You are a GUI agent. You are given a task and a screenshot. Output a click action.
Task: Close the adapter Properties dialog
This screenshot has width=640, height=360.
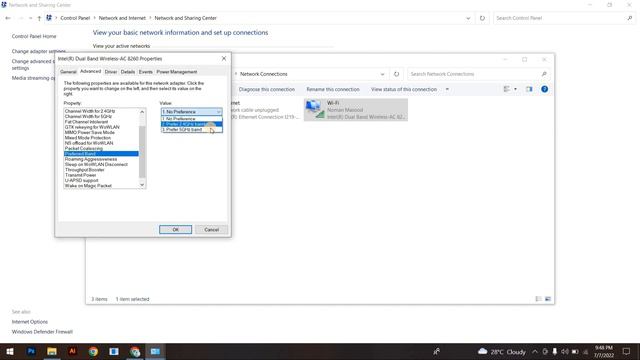(x=224, y=58)
